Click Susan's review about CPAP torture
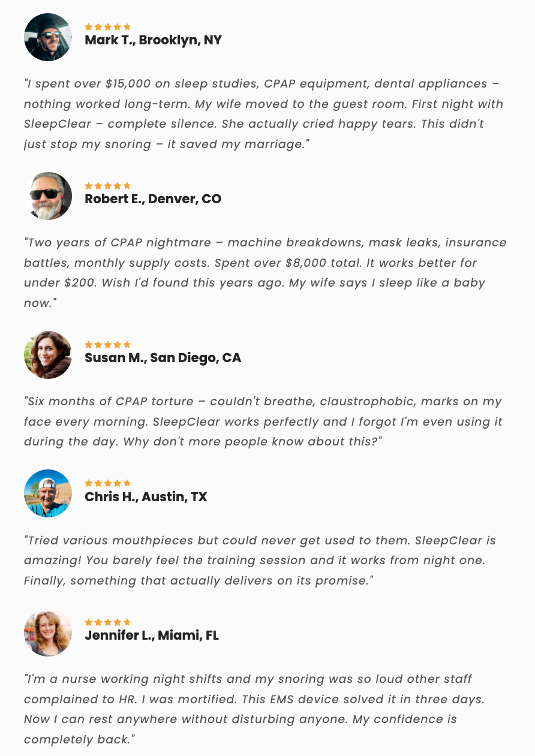Viewport: 535px width, 756px height. (x=264, y=421)
